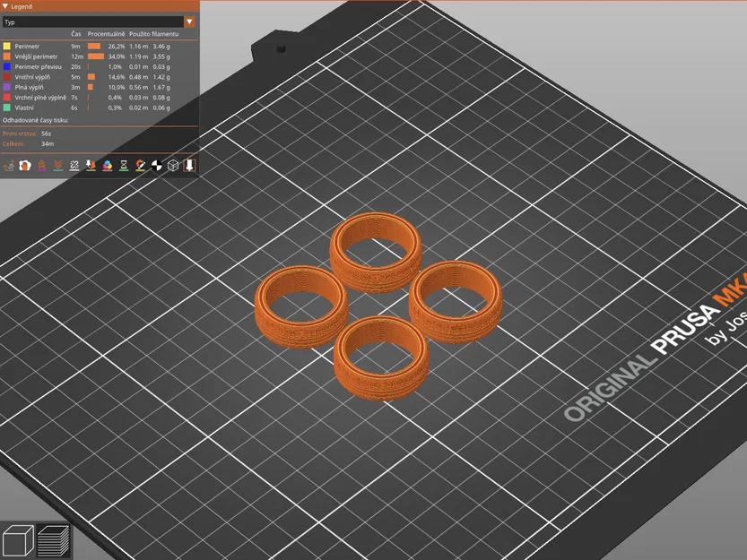The image size is (747, 560).
Task: Toggle the pause prints hourglass icon
Action: (124, 164)
